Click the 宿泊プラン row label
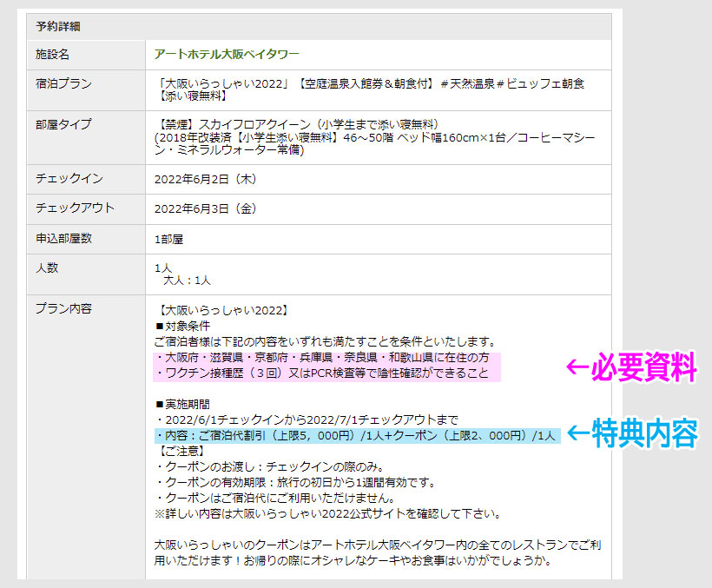 coord(63,83)
